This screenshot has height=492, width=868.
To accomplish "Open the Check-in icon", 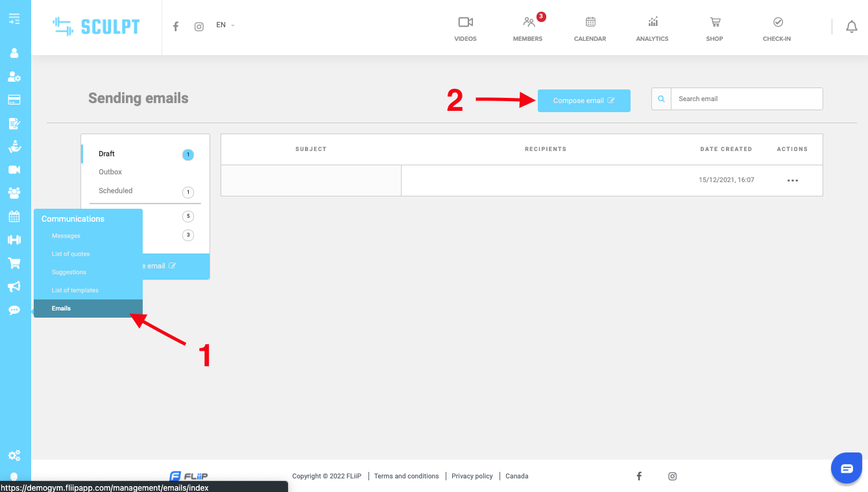I will point(777,23).
